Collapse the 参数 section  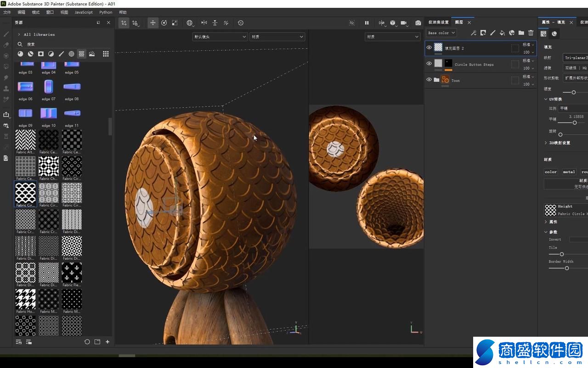pos(546,232)
